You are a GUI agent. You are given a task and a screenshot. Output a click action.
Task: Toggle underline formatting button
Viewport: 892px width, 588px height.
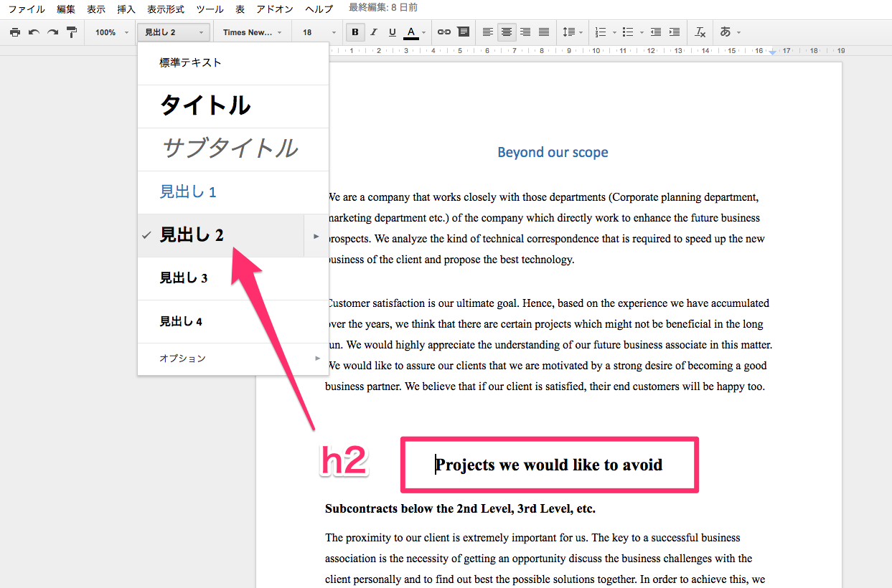pos(392,32)
